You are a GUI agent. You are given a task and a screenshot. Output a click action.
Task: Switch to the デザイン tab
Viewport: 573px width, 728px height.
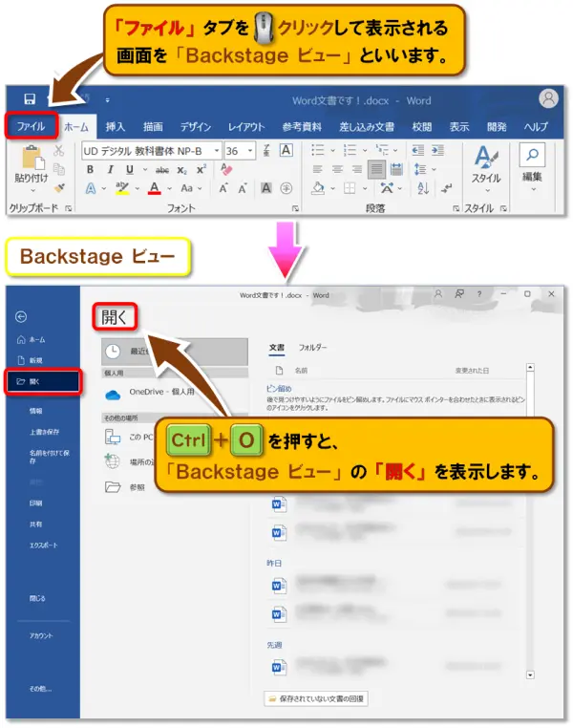[196, 127]
